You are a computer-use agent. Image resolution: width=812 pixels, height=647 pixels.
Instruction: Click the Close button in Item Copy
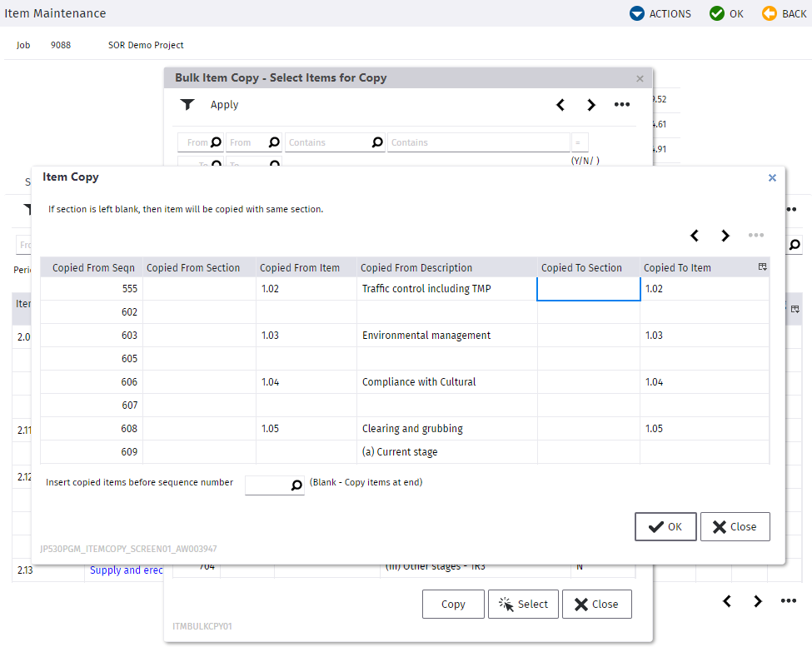(x=735, y=526)
